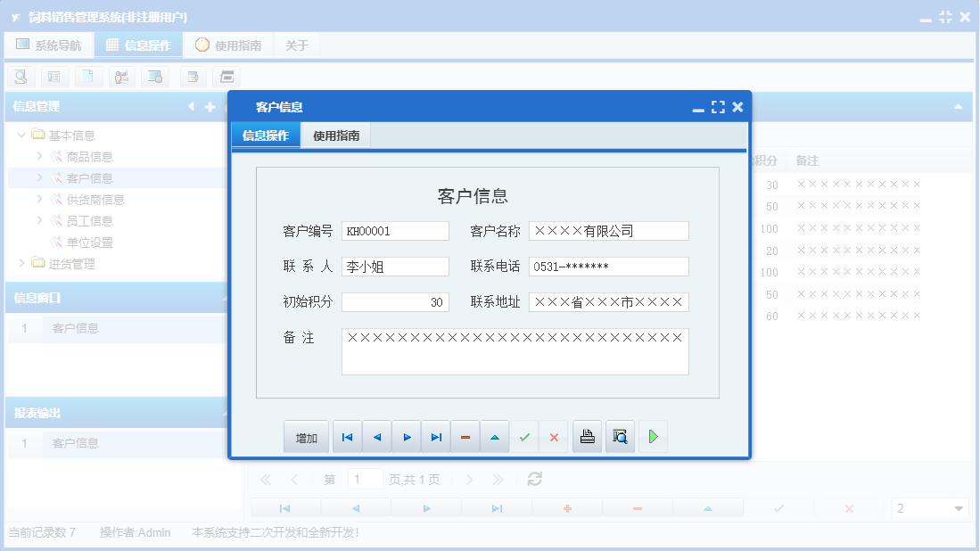Collapse the 基本信息 folder
The width and height of the screenshot is (980, 551).
21,134
